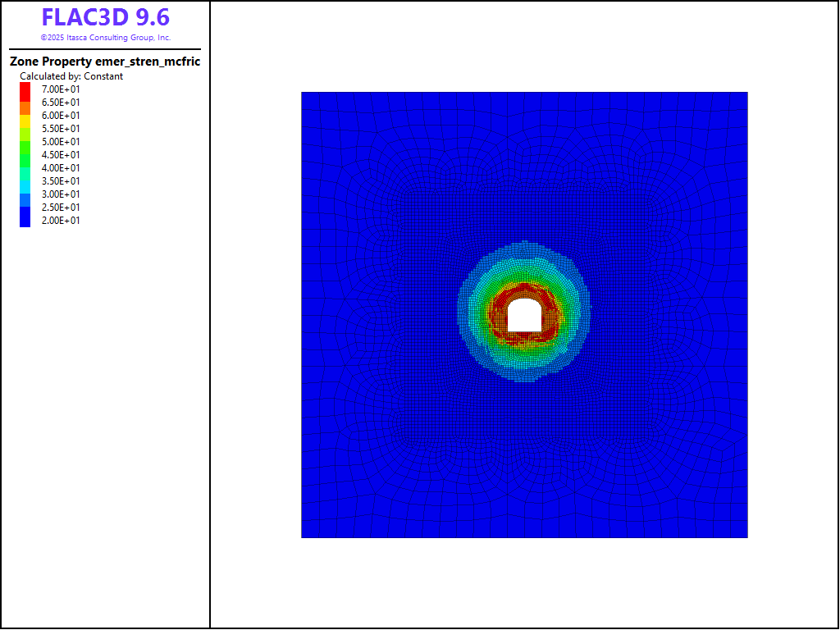Click the bottom-right corner of the blue mesh

click(x=746, y=536)
